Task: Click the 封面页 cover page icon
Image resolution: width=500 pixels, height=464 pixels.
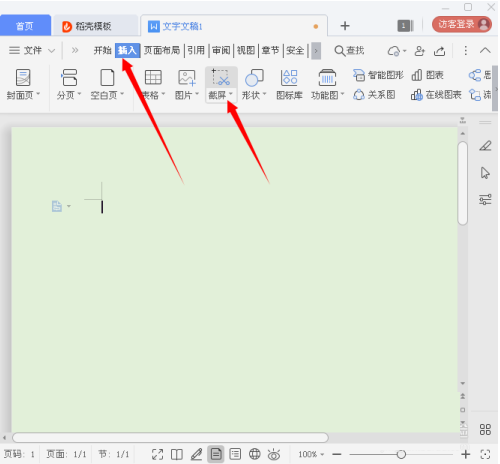Action: pos(23,77)
